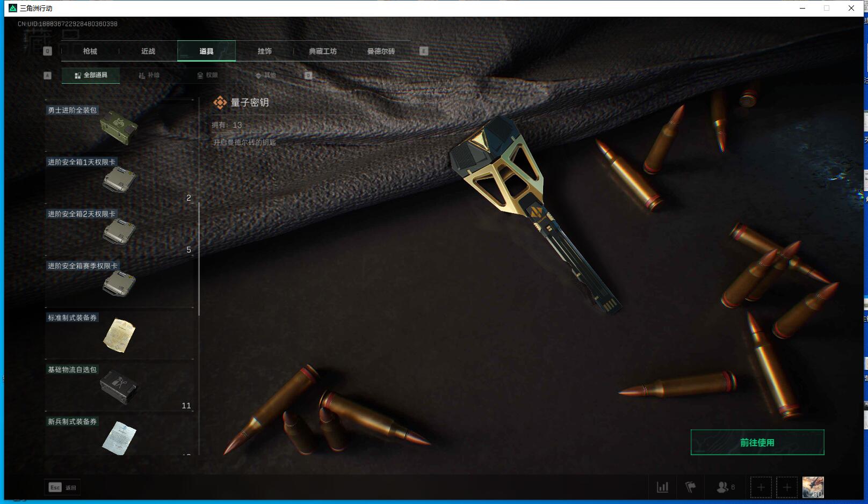
Task: Click the 拥有: 13 count text
Action: coord(227,125)
